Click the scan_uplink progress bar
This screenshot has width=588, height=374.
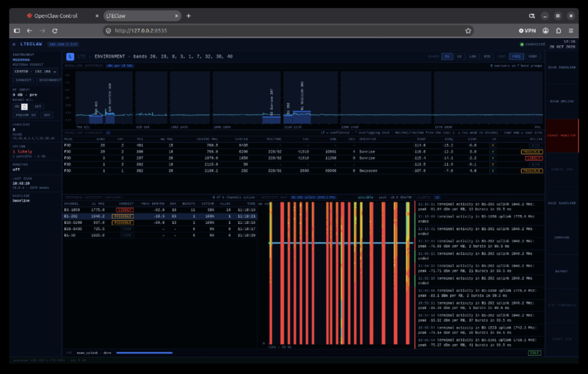tap(144, 353)
